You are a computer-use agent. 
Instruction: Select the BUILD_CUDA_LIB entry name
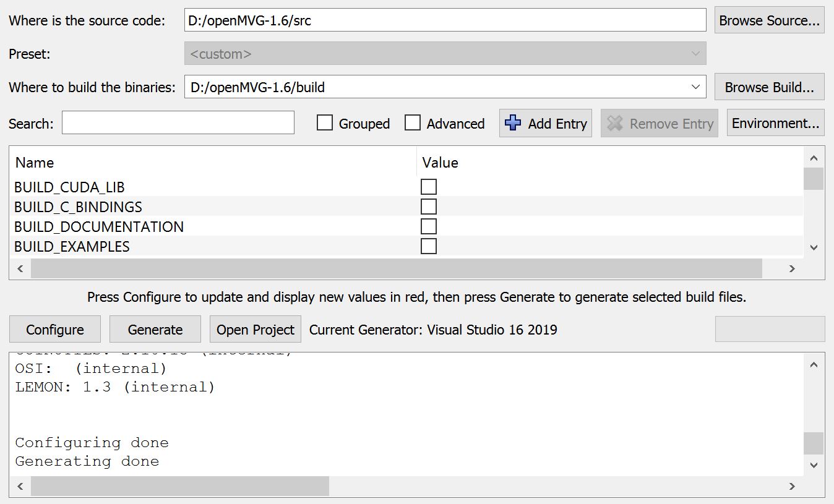[x=69, y=187]
